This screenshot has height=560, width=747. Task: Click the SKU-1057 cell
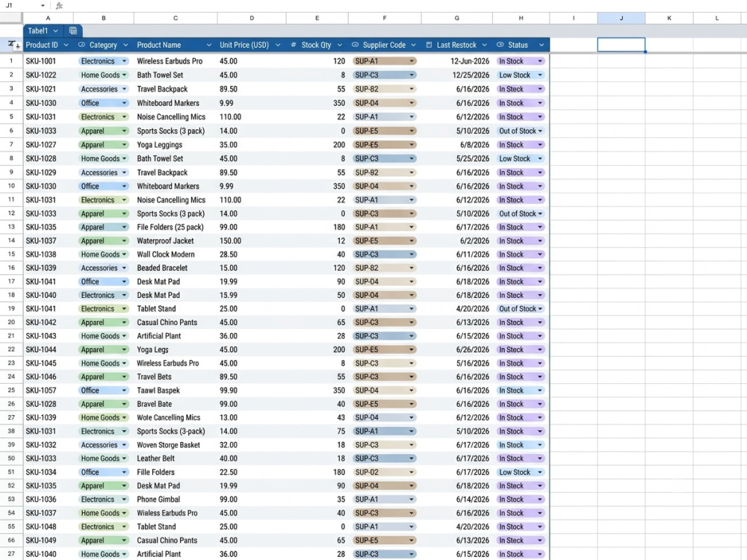coord(48,391)
